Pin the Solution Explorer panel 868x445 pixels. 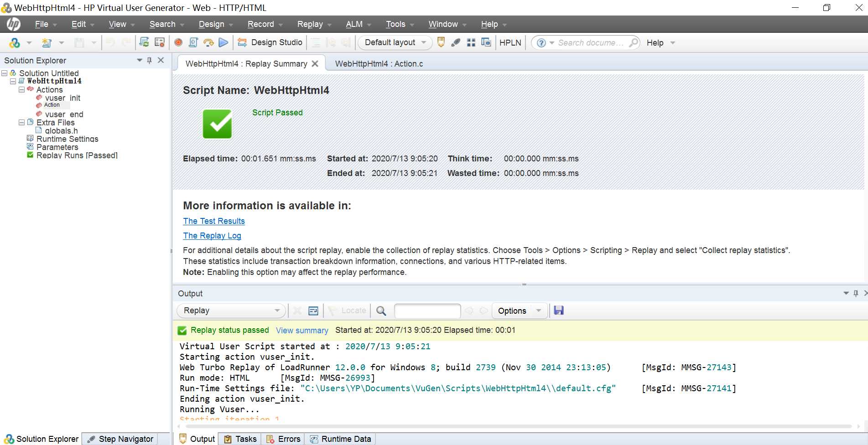[149, 60]
